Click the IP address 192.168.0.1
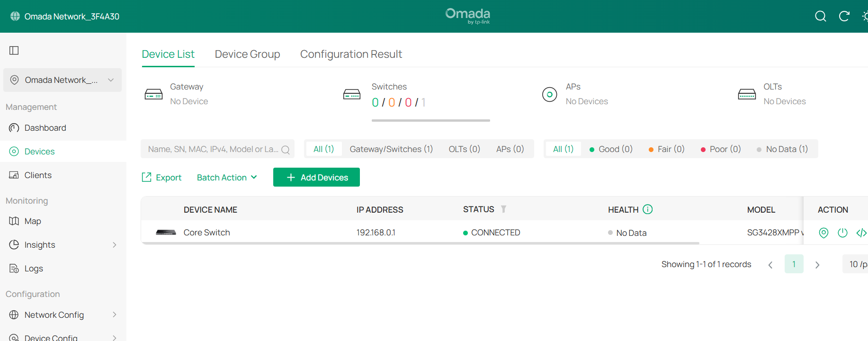 tap(376, 233)
